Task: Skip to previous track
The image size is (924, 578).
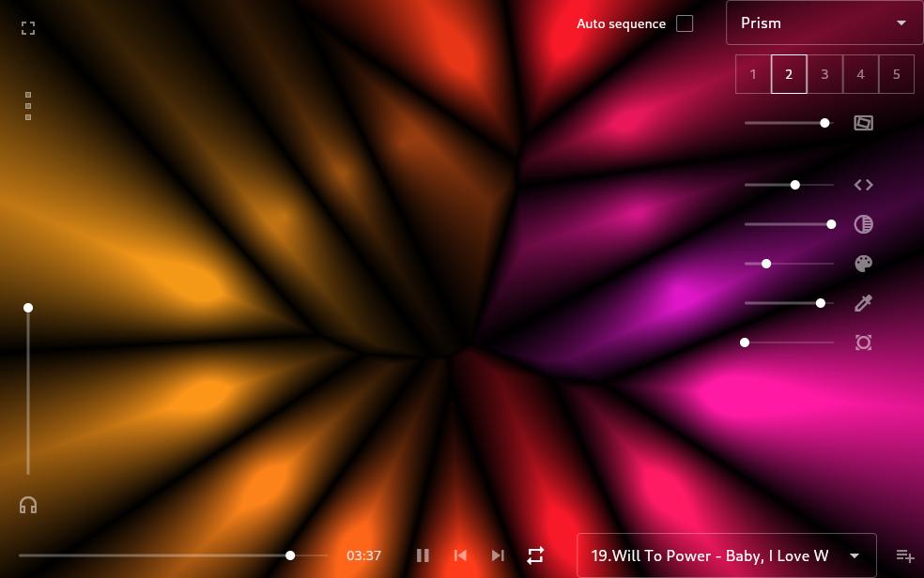Action: (x=460, y=555)
